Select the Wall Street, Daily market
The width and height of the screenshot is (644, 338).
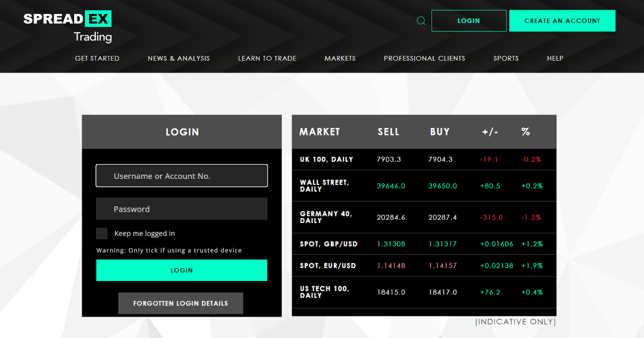click(424, 186)
